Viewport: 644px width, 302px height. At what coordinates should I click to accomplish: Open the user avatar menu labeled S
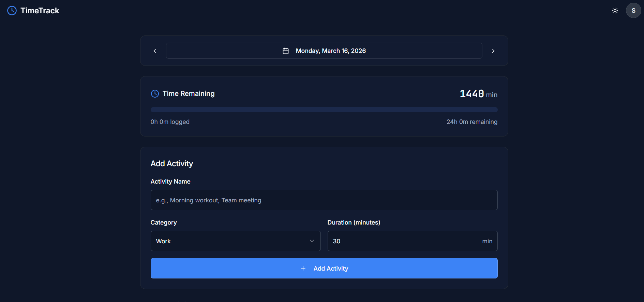coord(633,11)
